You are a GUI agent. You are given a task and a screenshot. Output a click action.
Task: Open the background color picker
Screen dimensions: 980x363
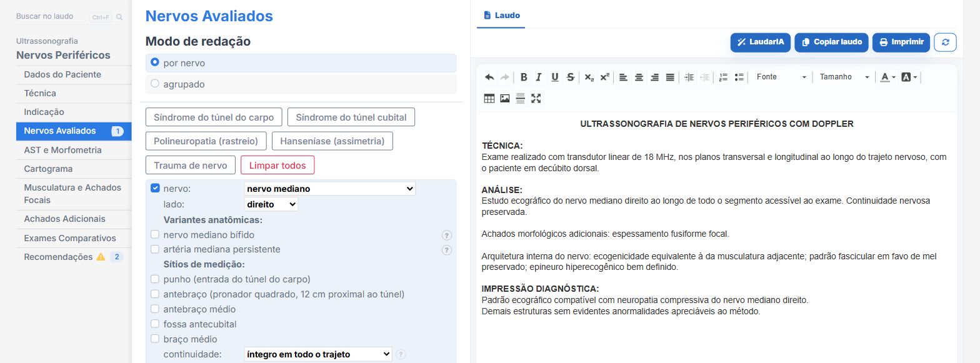coord(909,77)
